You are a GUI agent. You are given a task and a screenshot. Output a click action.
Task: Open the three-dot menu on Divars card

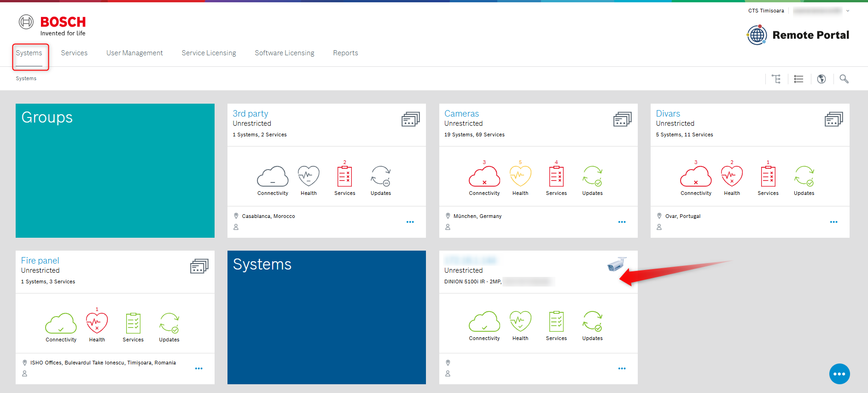click(x=833, y=222)
